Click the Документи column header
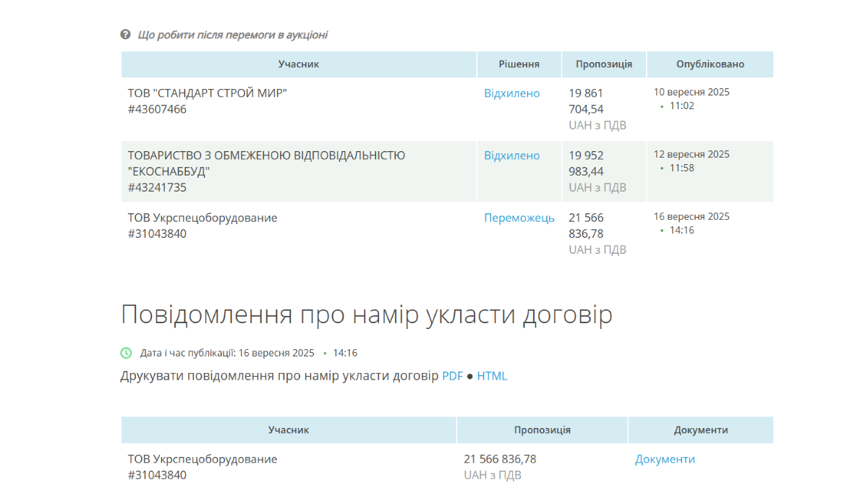 700,430
